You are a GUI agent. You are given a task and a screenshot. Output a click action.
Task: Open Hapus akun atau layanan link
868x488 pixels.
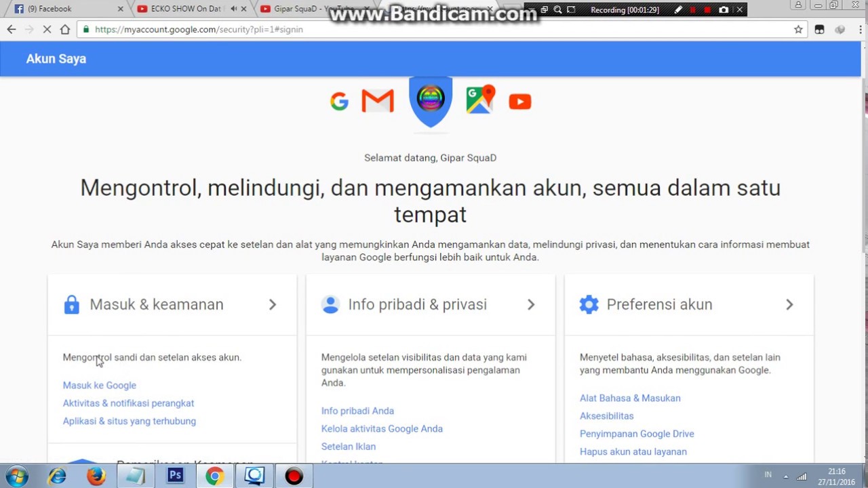pyautogui.click(x=633, y=451)
